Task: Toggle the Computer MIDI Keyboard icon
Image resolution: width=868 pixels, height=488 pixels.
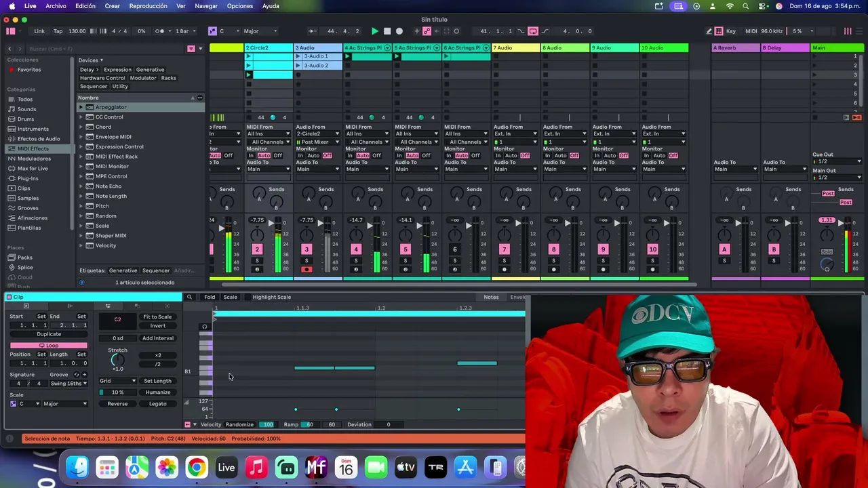Action: coord(719,31)
